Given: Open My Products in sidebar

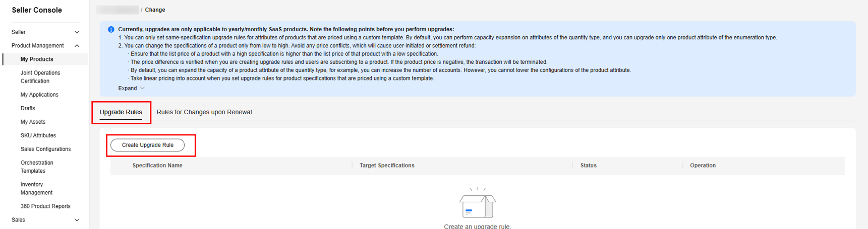Looking at the screenshot, I should click(37, 59).
